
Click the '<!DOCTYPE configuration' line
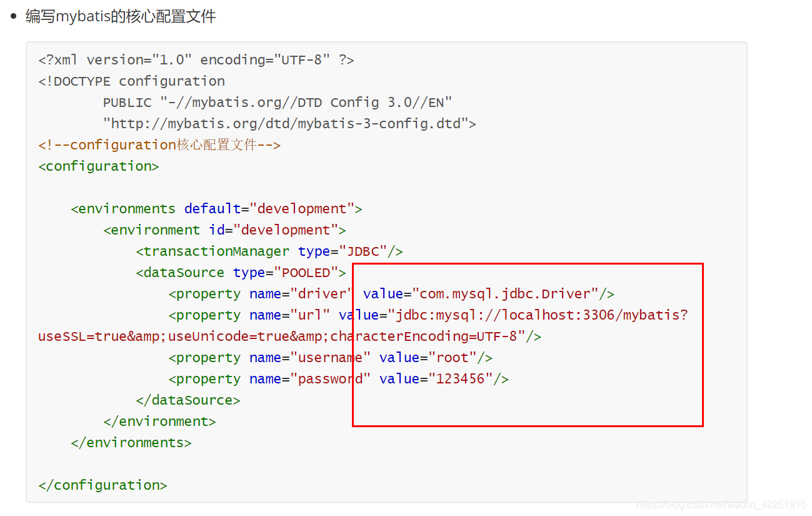tap(132, 81)
